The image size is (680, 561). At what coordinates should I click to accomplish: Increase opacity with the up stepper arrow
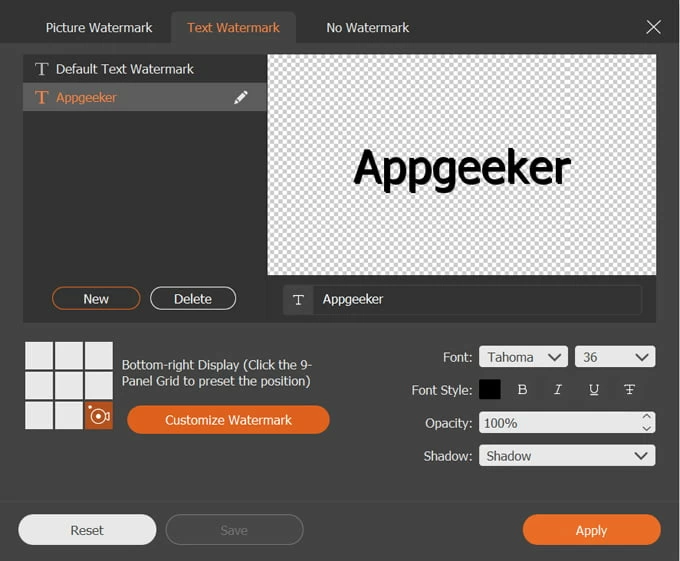point(646,417)
